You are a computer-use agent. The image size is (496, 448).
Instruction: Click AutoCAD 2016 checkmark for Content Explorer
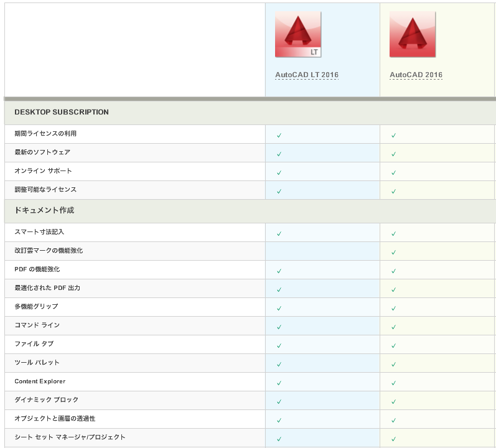point(393,383)
